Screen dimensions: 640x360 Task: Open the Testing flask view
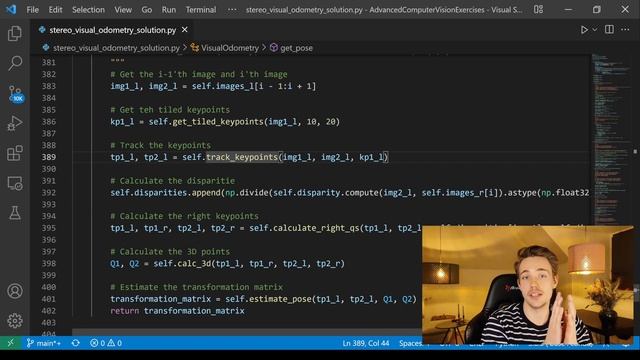click(x=15, y=213)
